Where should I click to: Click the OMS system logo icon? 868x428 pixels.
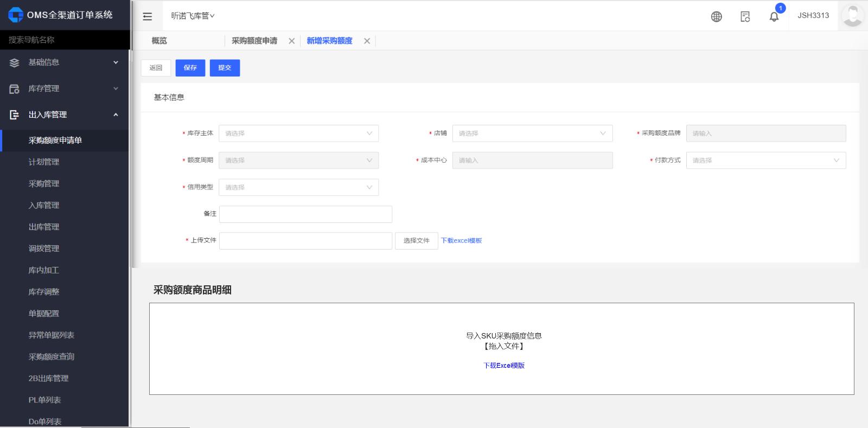click(x=16, y=15)
